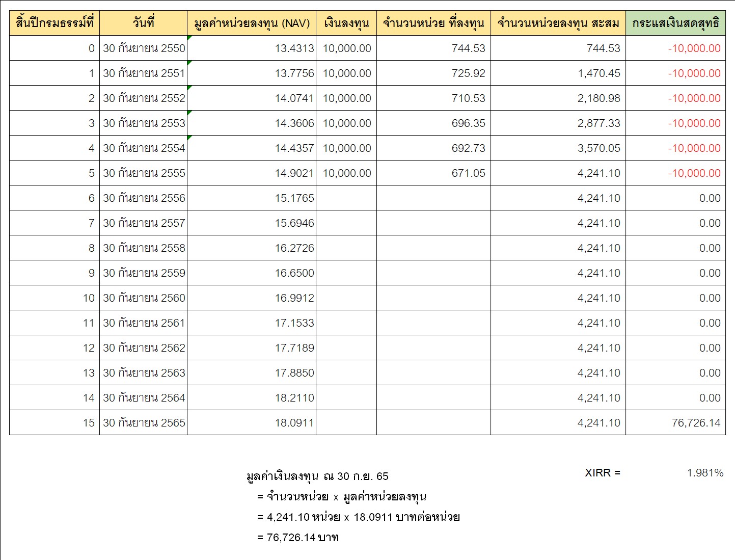Click the สิ้นปีกรมธรรม์ที่ column header
This screenshot has width=735, height=560.
pos(55,23)
